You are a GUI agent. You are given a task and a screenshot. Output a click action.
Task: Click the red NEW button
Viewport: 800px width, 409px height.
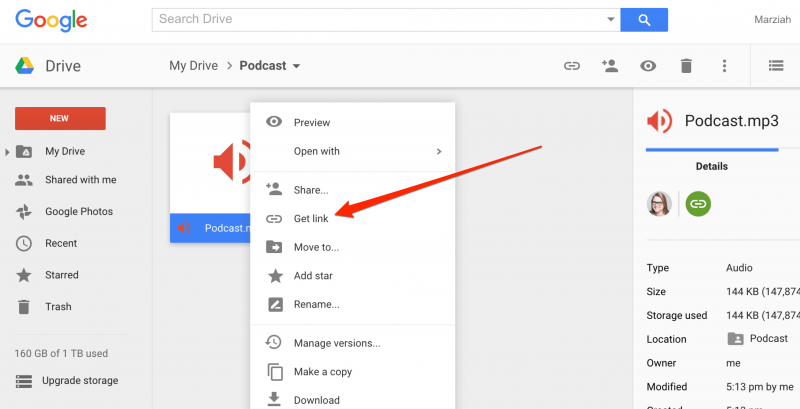(60, 118)
